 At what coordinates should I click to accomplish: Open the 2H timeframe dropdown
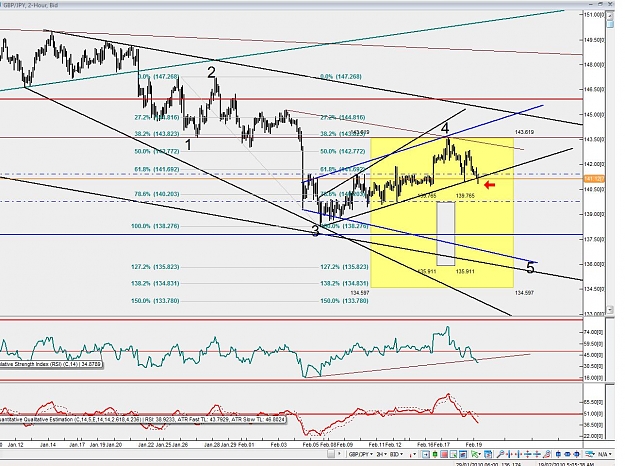point(381,454)
